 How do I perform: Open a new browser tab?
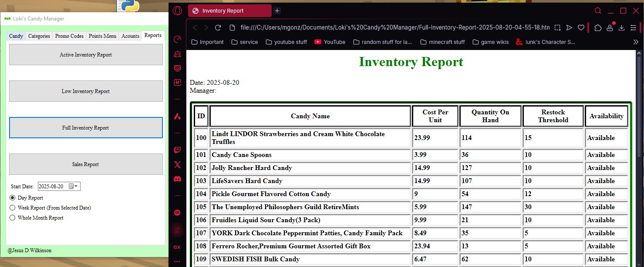277,11
